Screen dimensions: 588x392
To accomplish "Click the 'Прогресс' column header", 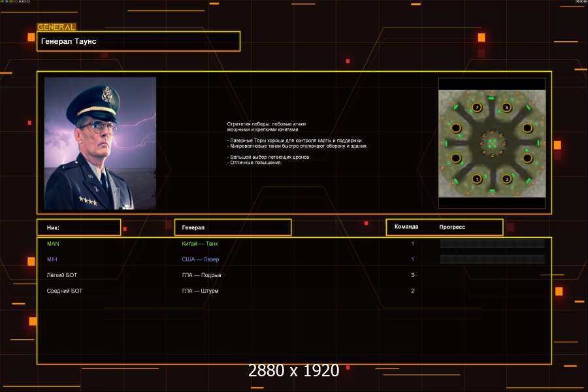I will click(x=452, y=227).
